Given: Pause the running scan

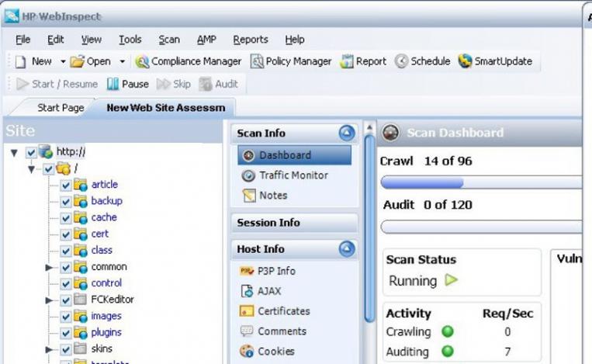Looking at the screenshot, I should (127, 84).
